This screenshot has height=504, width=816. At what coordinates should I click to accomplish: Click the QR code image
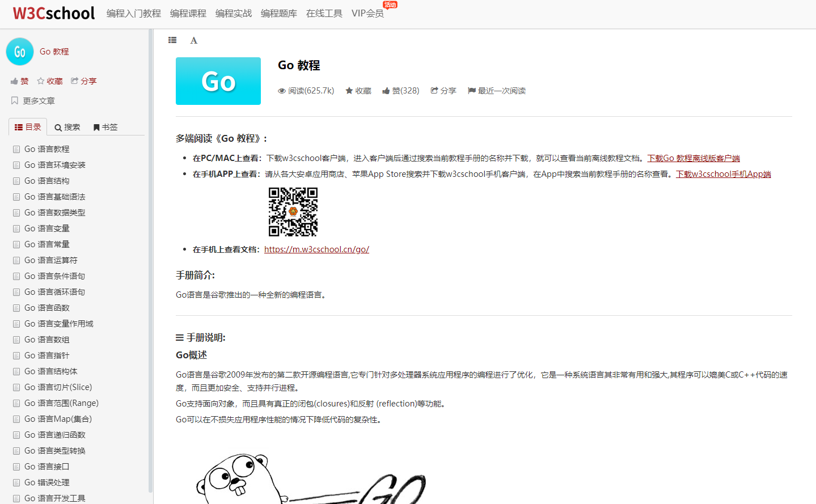(293, 212)
